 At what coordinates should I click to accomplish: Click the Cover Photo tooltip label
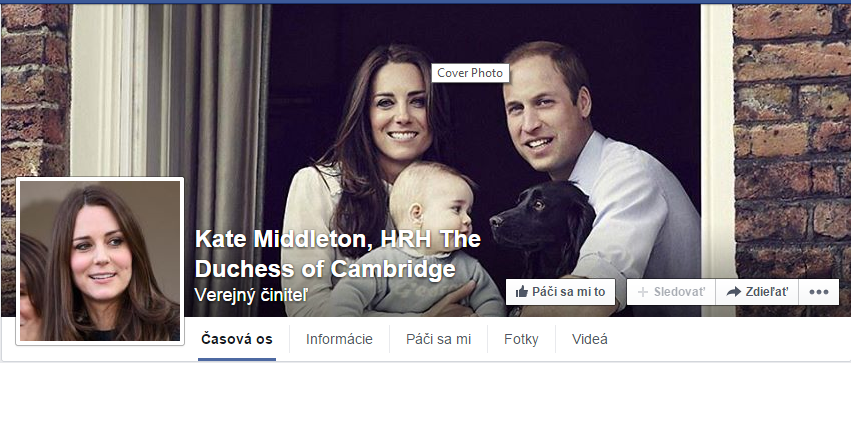(470, 73)
